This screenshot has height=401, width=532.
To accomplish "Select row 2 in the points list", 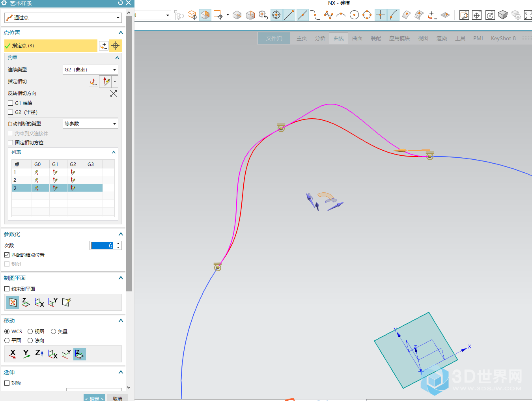I will point(58,180).
